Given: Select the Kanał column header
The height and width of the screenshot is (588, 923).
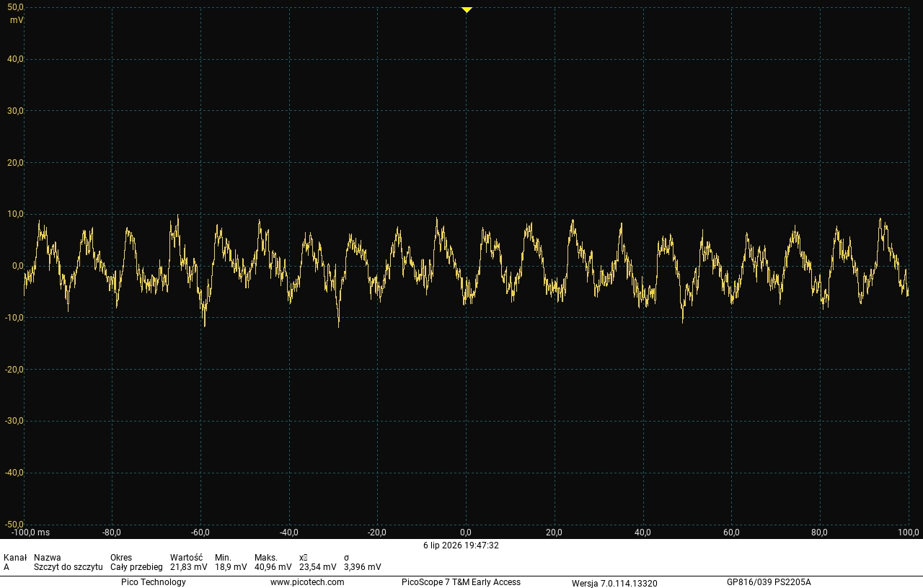Looking at the screenshot, I should pyautogui.click(x=15, y=558).
